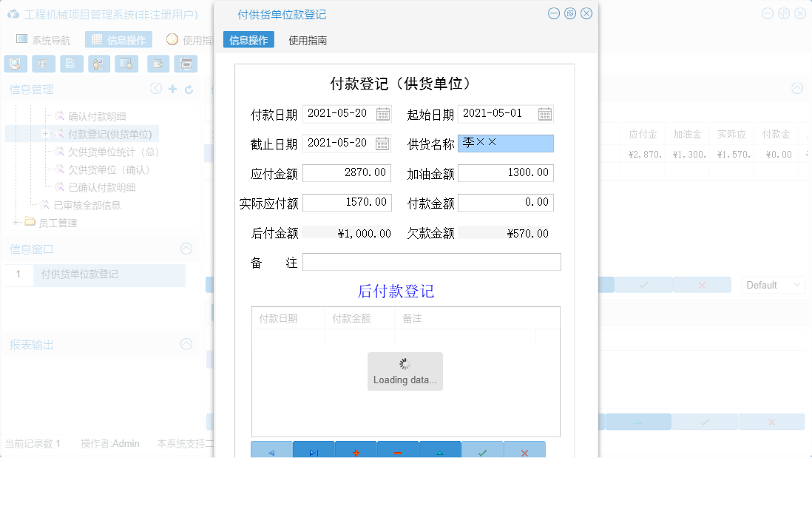Image resolution: width=812 pixels, height=529 pixels.
Task: Open the Default dropdown on the right
Action: (772, 284)
